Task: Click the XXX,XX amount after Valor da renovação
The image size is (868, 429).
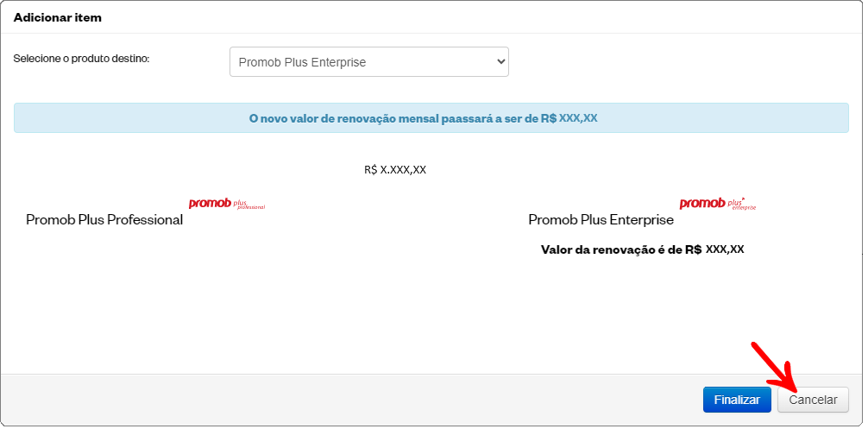Action: click(725, 249)
